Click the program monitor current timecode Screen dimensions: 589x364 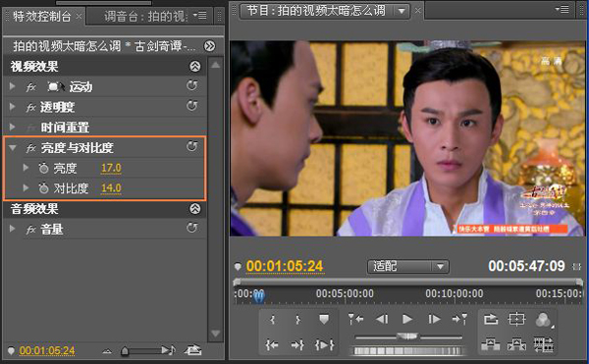285,267
